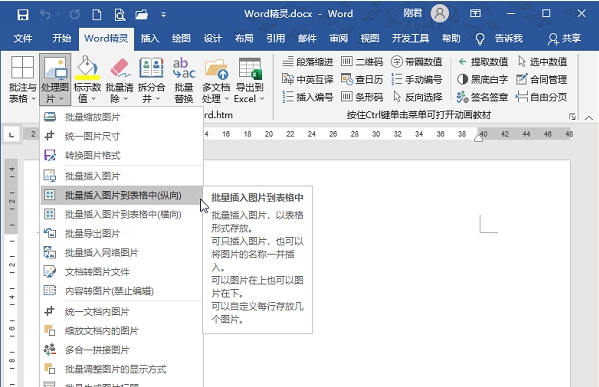Select 统一图片尺寸 menu item
The image size is (599, 387).
pyautogui.click(x=121, y=136)
